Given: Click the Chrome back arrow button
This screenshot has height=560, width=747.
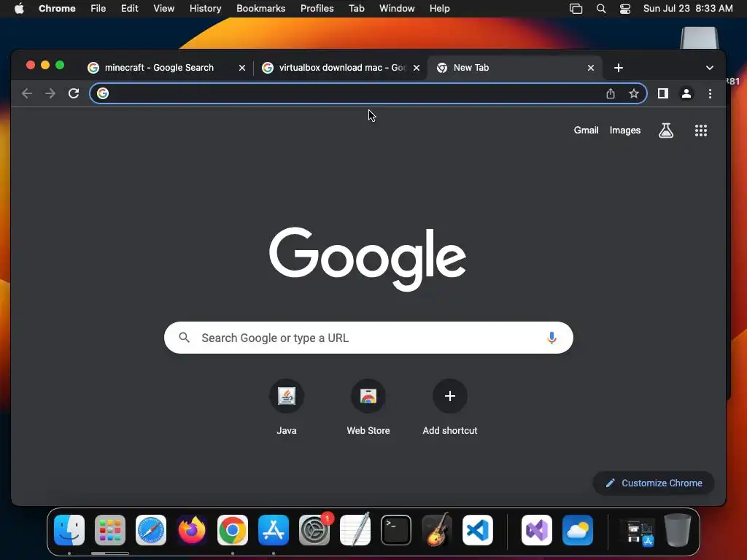Looking at the screenshot, I should [x=27, y=93].
